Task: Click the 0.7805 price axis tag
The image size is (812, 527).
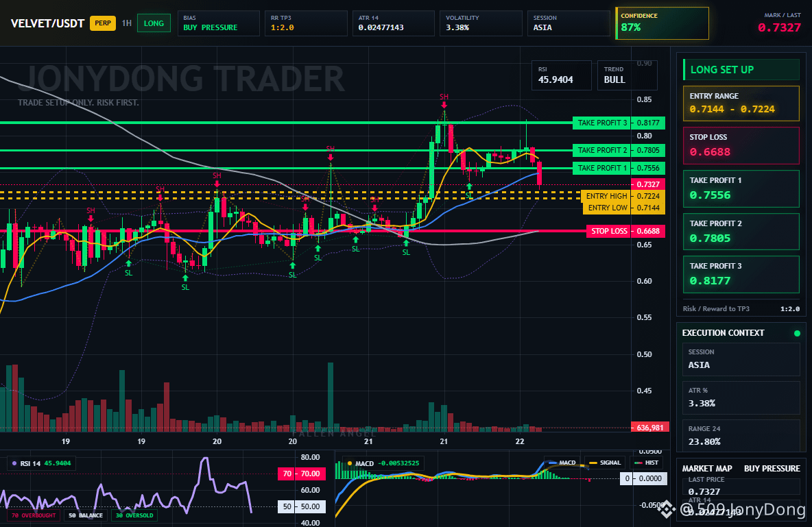Action: pos(648,150)
